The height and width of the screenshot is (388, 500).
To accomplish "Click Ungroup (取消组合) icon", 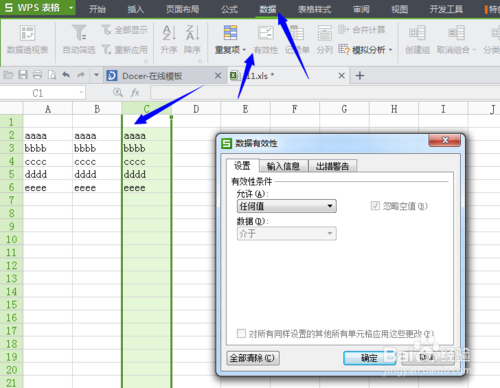I will click(x=456, y=39).
